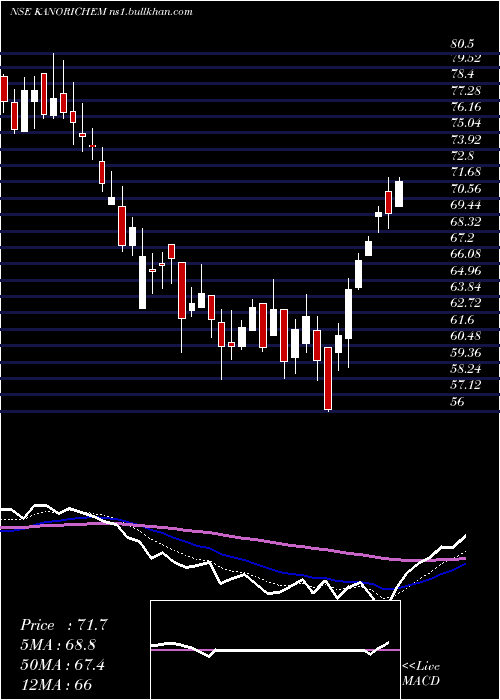Select the 61.6 price axis label

[462, 320]
